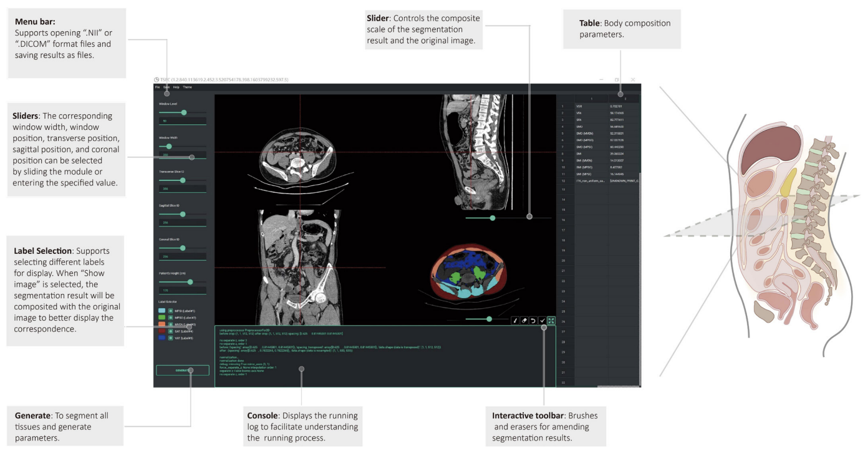The image size is (868, 453).
Task: Click the Transverse Slice ID slider
Action: [183, 180]
